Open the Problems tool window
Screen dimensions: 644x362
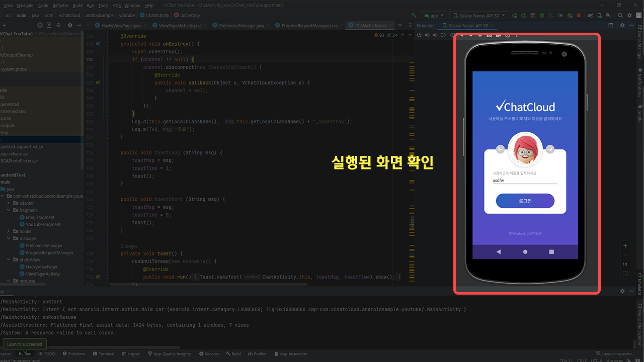pos(73,353)
